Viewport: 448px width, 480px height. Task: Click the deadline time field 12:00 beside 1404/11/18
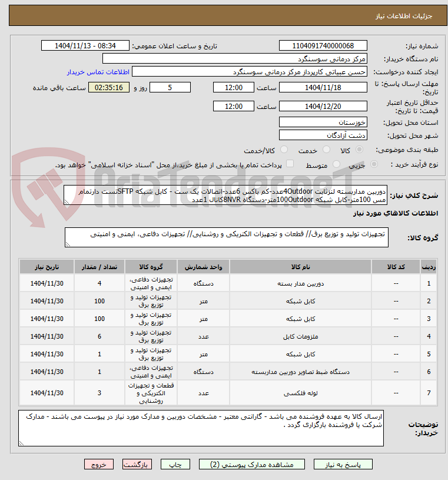234,88
